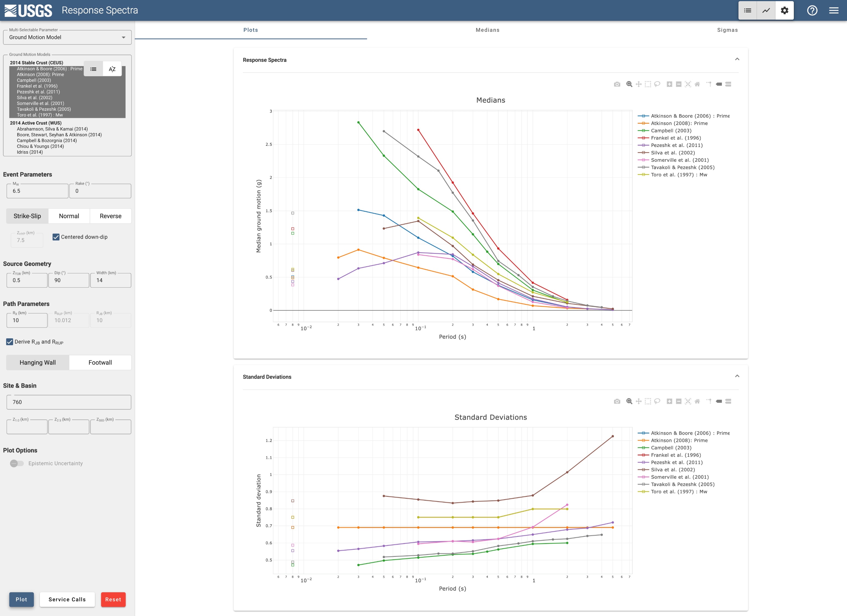Toggle Epistemic Uncertainty switch
The image size is (847, 616).
(17, 463)
